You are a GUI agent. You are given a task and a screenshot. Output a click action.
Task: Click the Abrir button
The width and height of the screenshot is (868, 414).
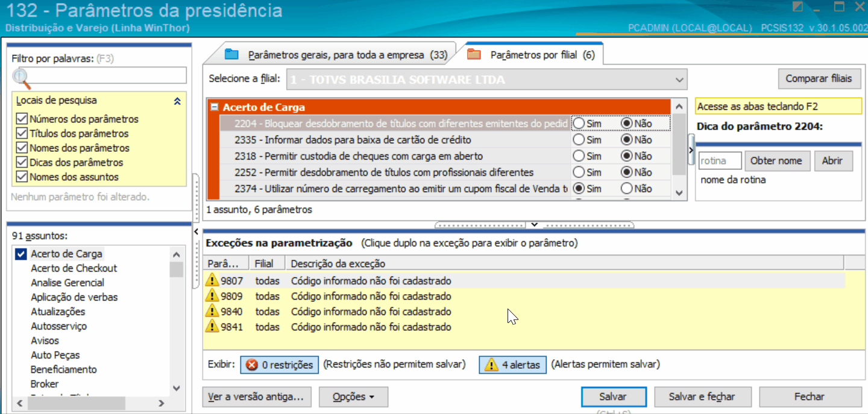tap(832, 161)
